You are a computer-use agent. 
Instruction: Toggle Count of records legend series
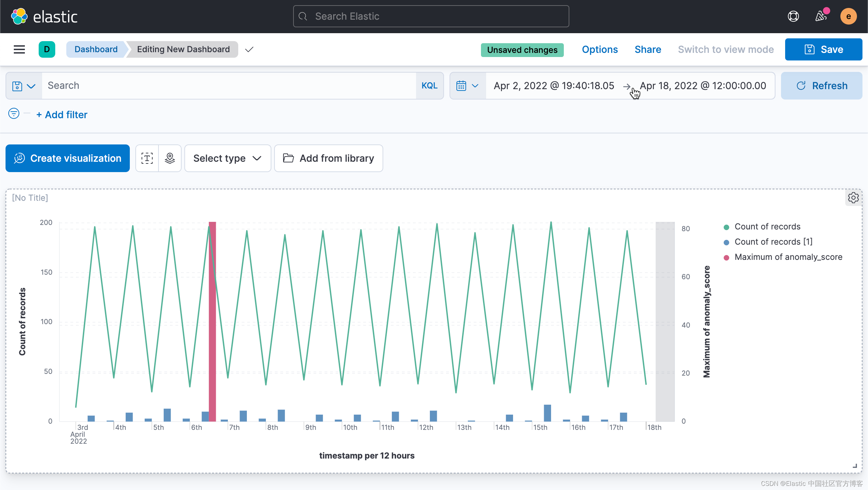point(767,227)
